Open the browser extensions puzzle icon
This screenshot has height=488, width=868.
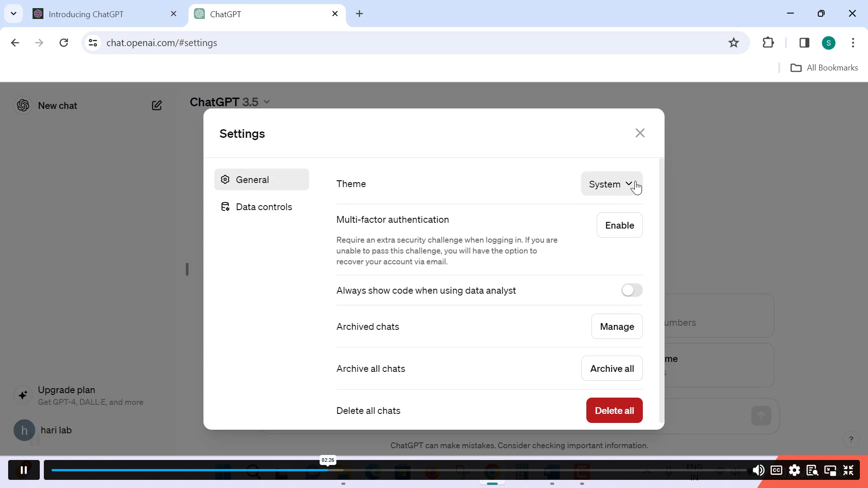point(768,43)
